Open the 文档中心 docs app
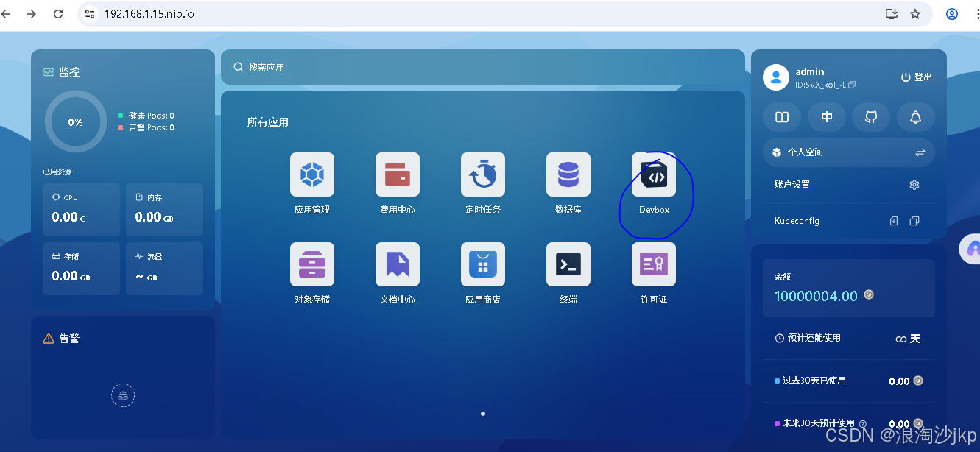The width and height of the screenshot is (980, 452). tap(398, 264)
